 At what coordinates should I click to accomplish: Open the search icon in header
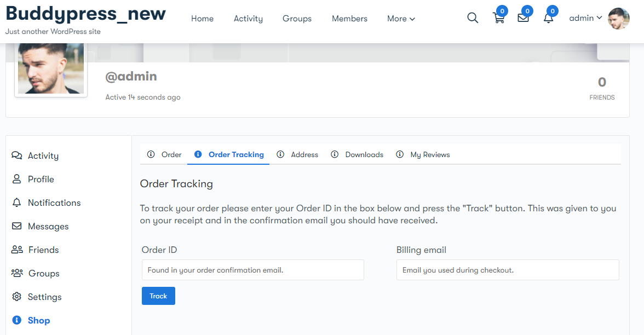tap(473, 18)
